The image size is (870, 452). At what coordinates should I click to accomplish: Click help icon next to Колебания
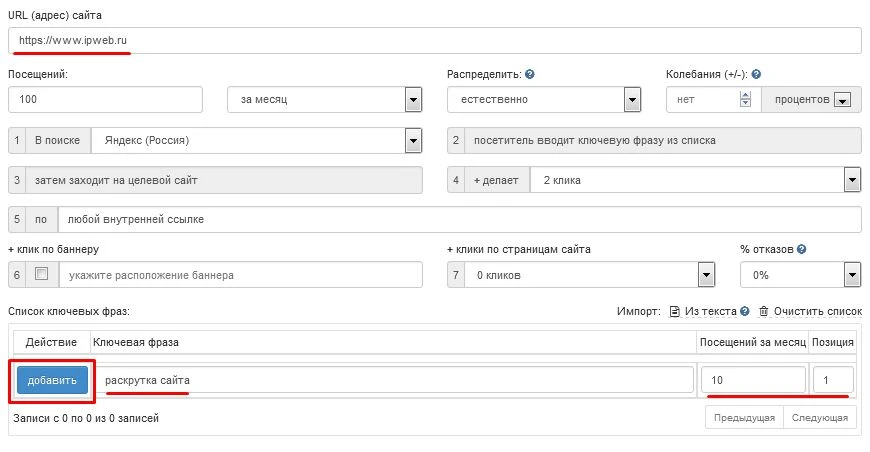coord(756,74)
